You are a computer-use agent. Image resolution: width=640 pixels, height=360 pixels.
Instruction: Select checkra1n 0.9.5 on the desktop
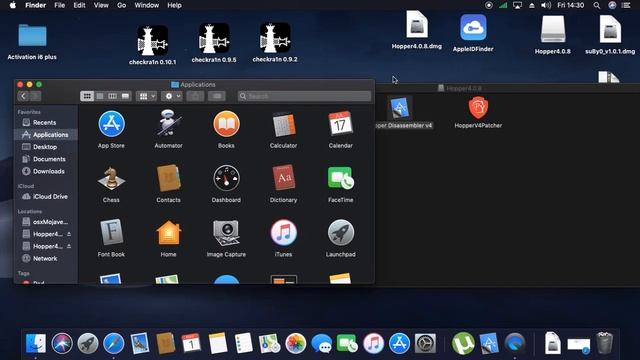click(x=214, y=38)
